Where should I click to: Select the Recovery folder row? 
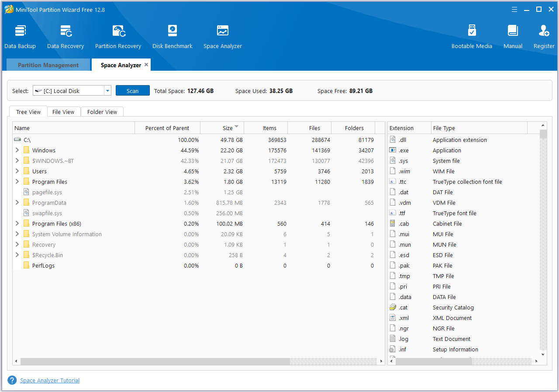(199, 244)
